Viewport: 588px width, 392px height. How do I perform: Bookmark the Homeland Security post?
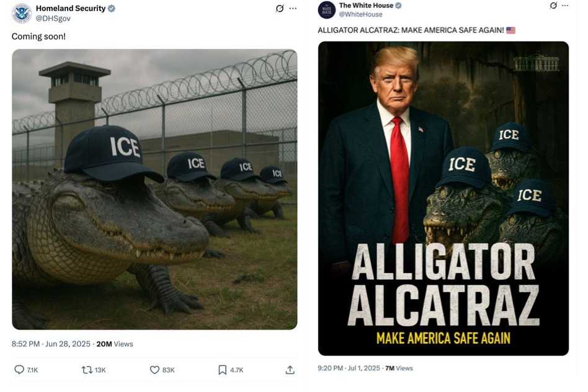[222, 370]
